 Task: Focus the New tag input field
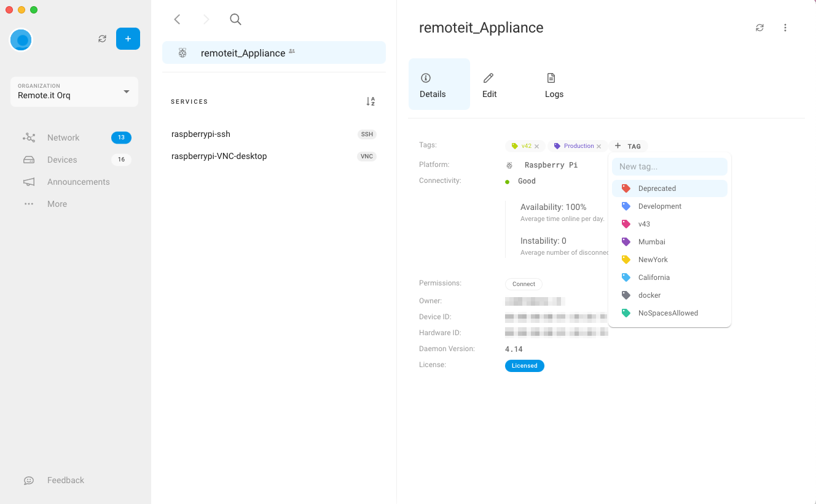[670, 166]
